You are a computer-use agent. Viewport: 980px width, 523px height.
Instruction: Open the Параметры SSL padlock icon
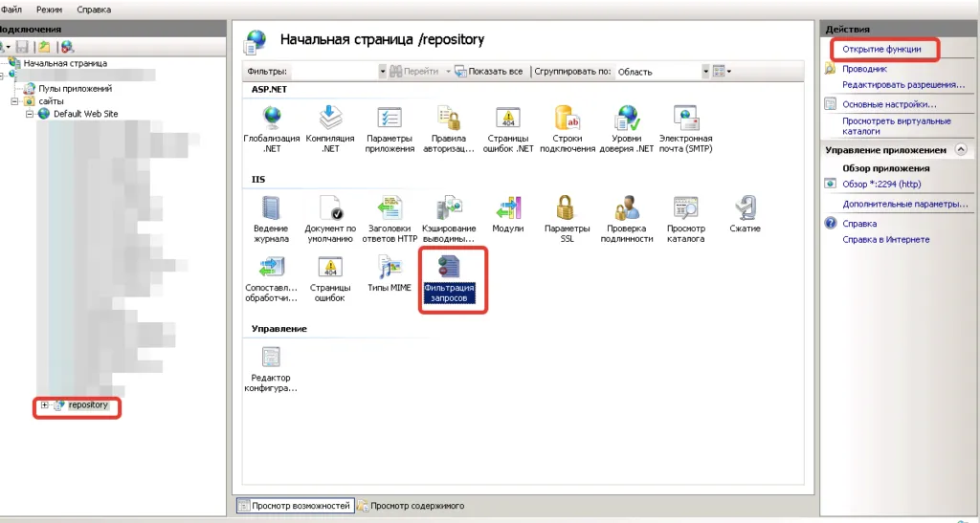pos(567,208)
